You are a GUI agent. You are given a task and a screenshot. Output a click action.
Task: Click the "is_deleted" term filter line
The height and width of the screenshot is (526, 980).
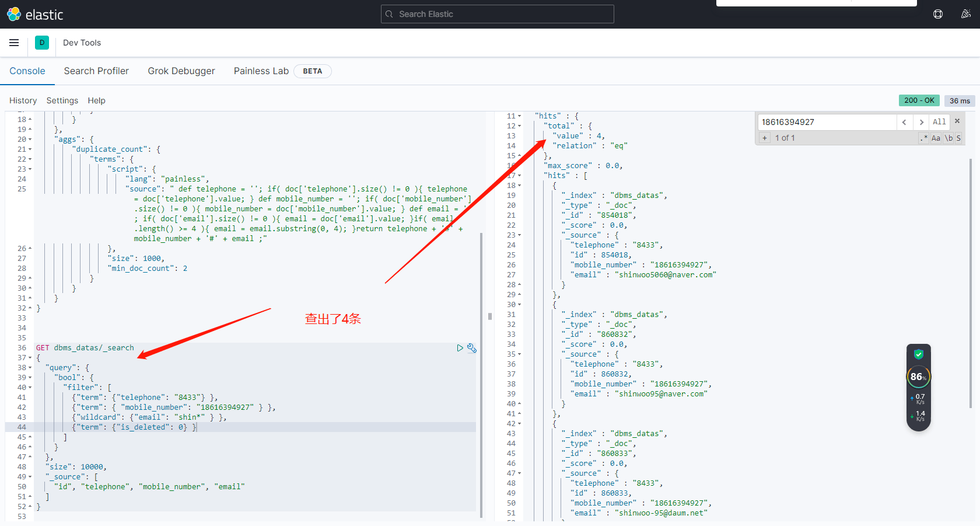coord(135,427)
